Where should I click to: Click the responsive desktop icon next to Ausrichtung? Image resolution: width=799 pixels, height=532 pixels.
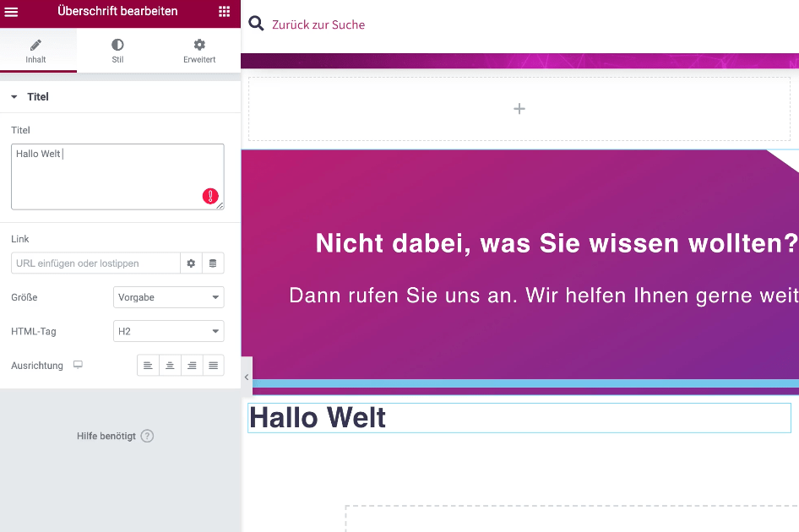[x=78, y=366]
